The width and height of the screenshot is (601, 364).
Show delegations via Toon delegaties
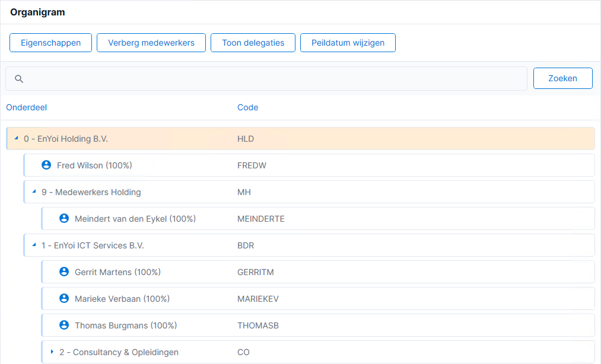(253, 43)
